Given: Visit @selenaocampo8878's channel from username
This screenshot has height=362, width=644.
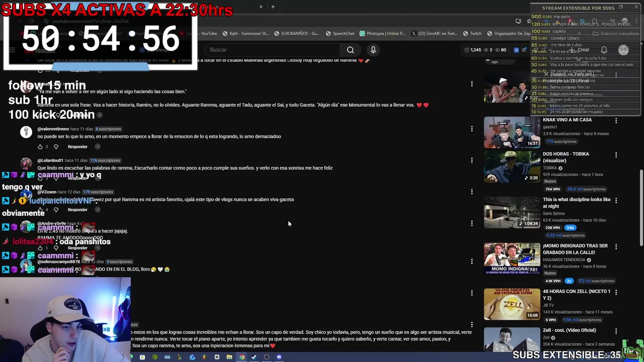Looking at the screenshot, I should pyautogui.click(x=58, y=262).
